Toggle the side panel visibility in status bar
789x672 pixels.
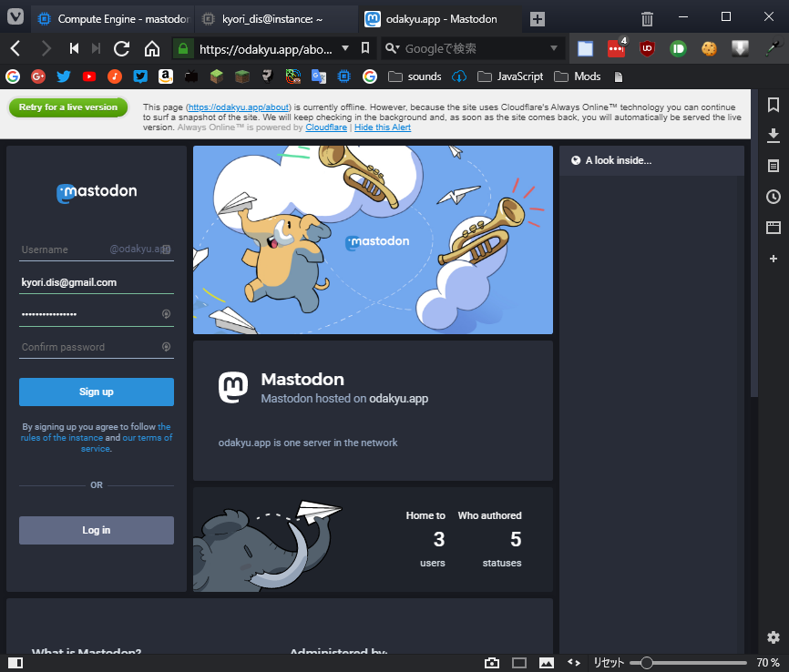15,663
